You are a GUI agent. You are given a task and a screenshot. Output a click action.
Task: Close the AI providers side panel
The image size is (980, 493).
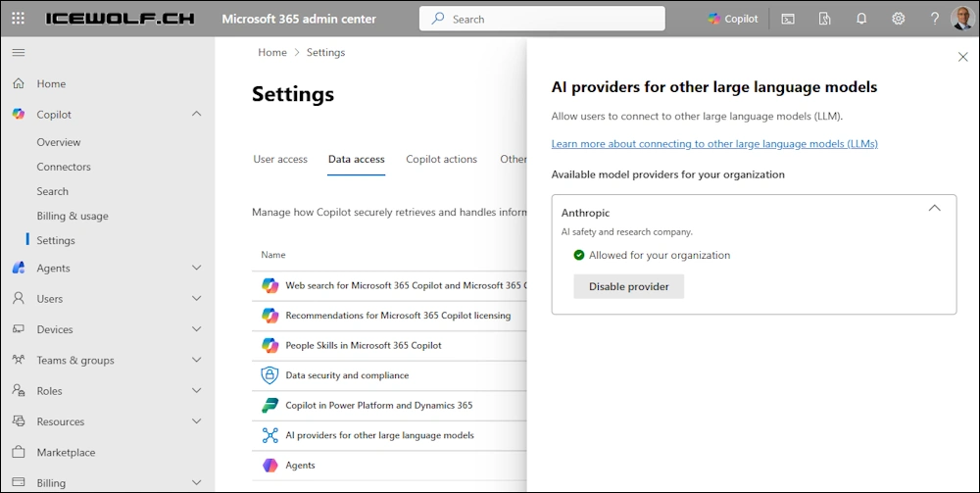[x=962, y=57]
